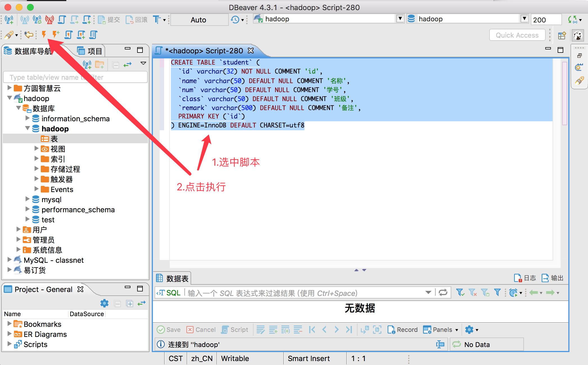Click navigator create folder icon

tap(99, 65)
